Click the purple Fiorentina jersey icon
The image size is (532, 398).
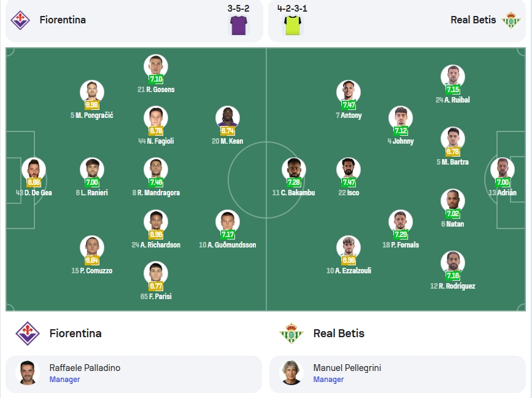pos(239,25)
